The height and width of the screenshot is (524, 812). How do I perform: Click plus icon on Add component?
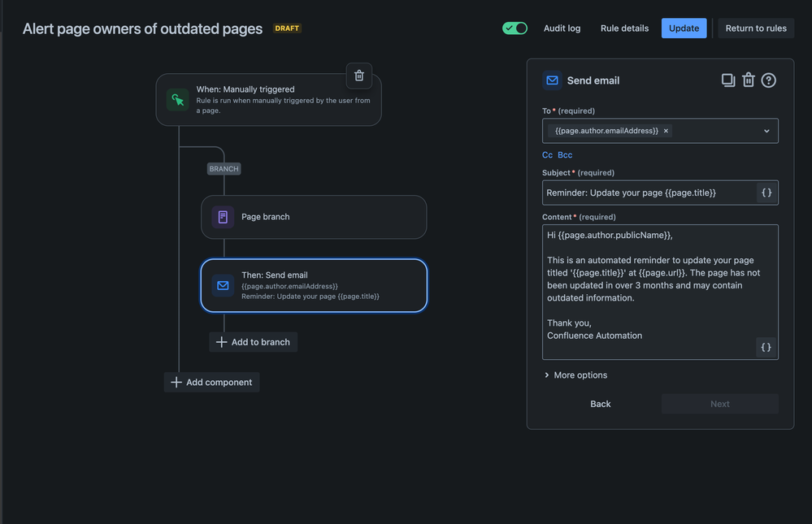(176, 382)
